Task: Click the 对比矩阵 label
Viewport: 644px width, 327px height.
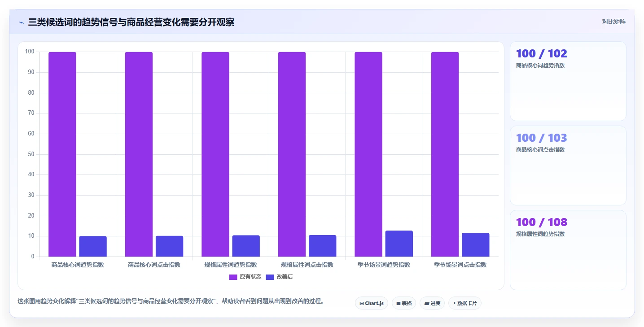Action: pyautogui.click(x=613, y=22)
